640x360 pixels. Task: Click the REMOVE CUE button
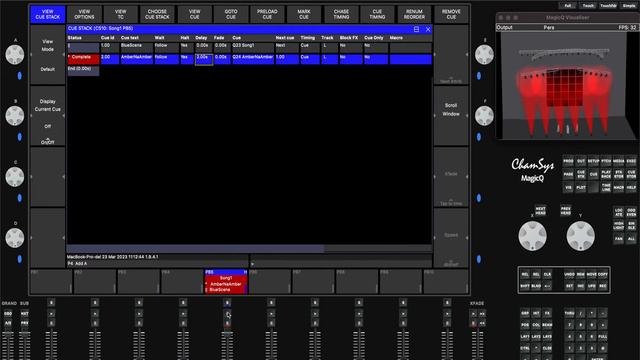pos(451,14)
